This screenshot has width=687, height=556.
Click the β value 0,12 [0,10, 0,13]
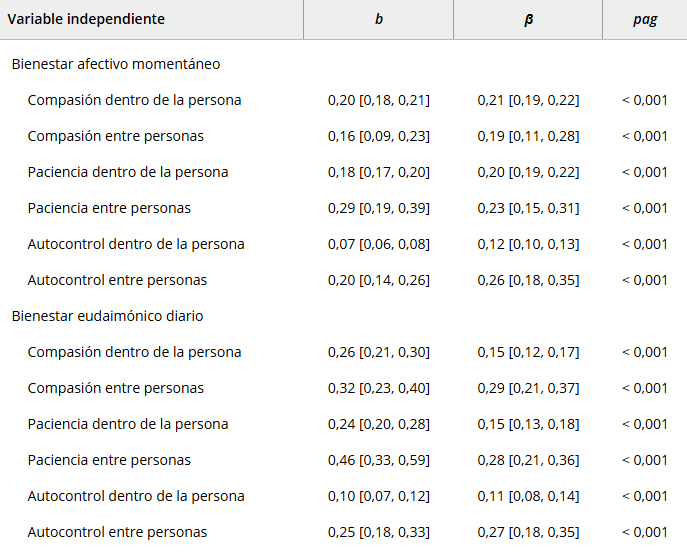(528, 244)
